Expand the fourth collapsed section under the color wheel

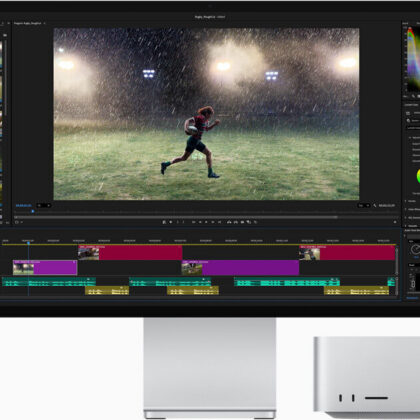pos(406,226)
